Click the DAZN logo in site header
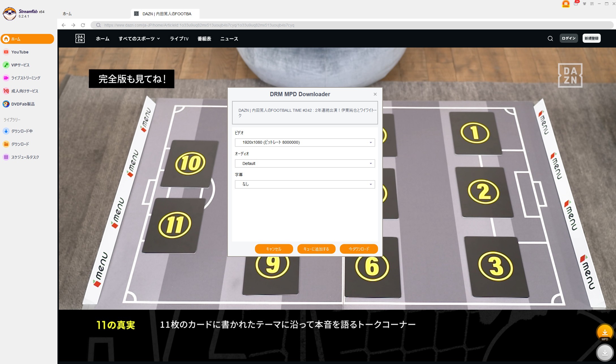 80,38
